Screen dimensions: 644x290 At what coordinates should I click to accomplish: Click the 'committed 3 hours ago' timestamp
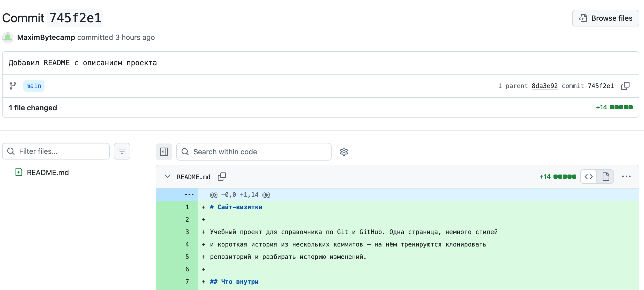tap(116, 37)
